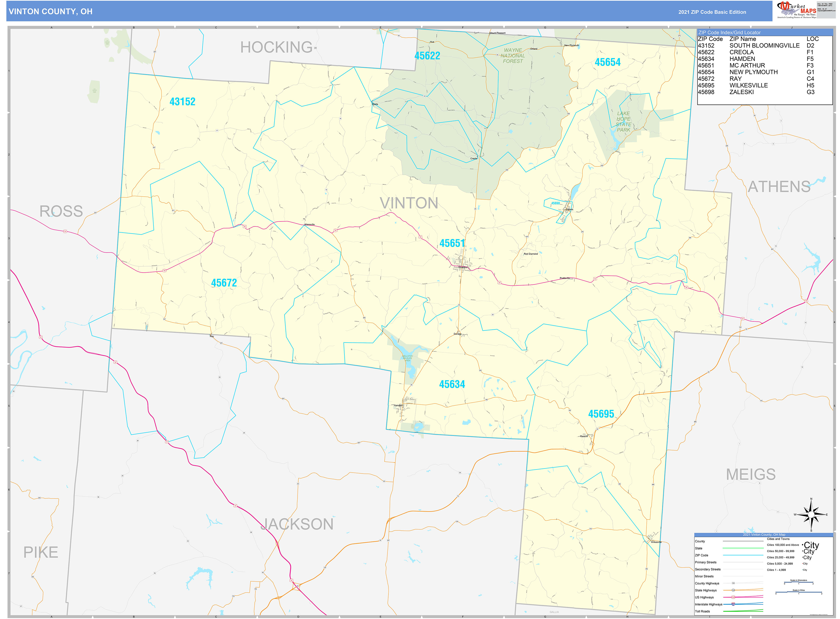Image resolution: width=840 pixels, height=619 pixels.
Task: Click the County Highways symbol in the legend
Action: pos(734,583)
